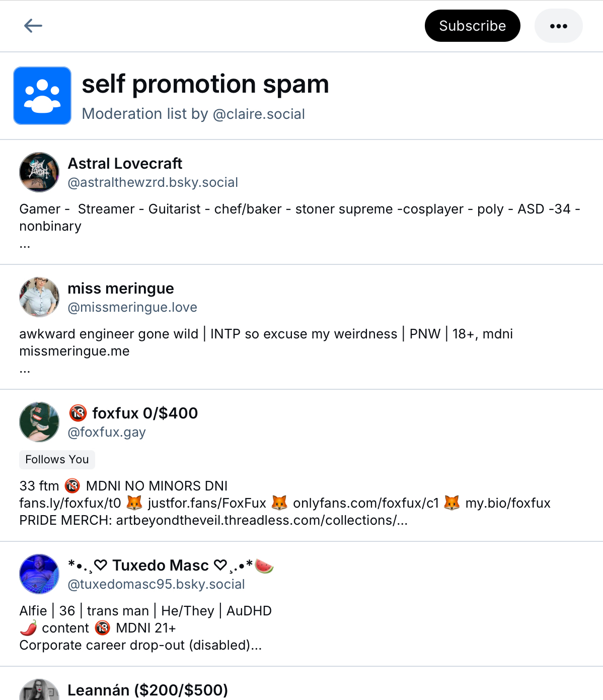Open the @foxfux.gay handle
The width and height of the screenshot is (603, 700).
click(x=107, y=432)
